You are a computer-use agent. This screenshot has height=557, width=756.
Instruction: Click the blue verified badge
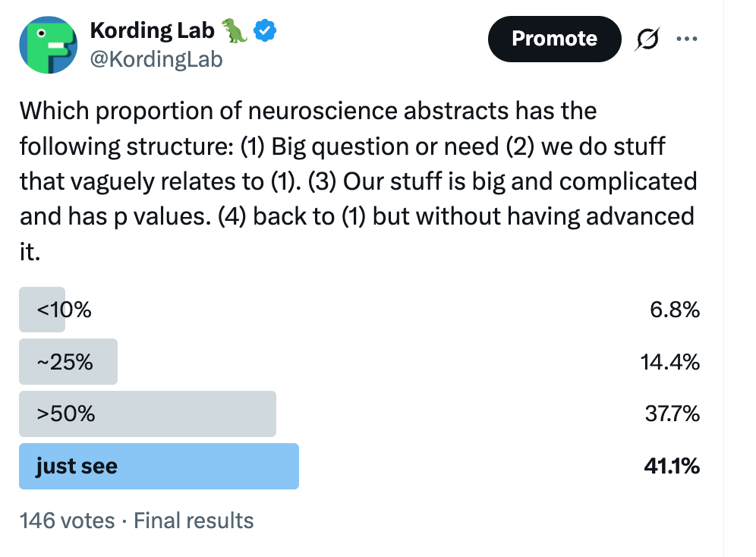click(265, 31)
